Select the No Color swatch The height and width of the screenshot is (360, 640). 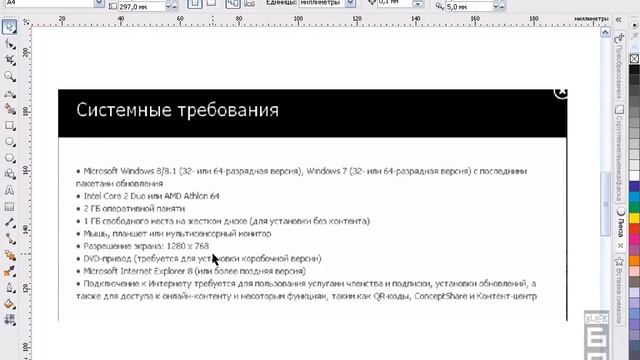634,59
